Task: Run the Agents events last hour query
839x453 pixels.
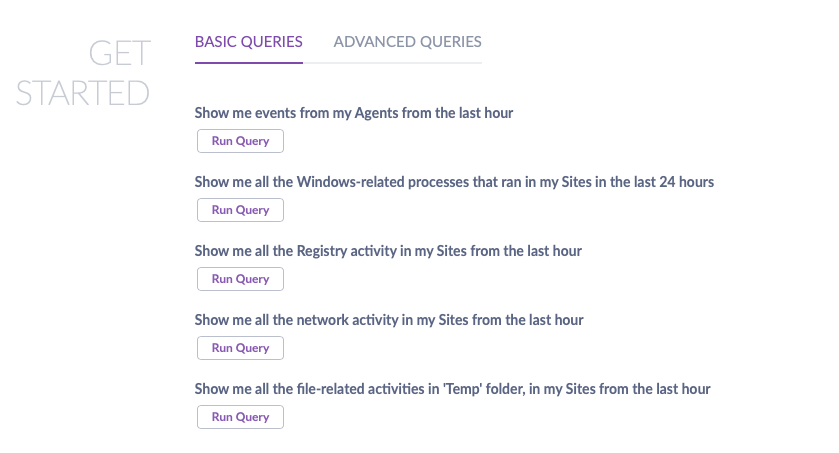Action: coord(240,141)
